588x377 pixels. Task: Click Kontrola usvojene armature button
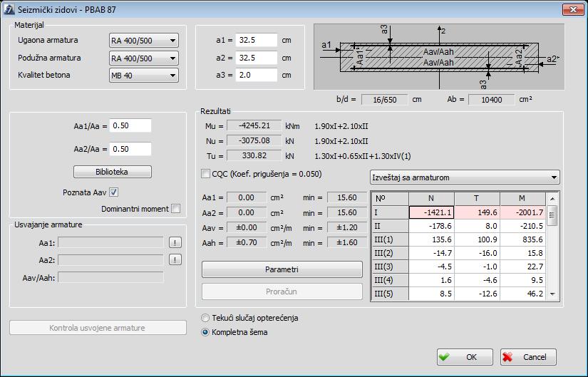(98, 328)
